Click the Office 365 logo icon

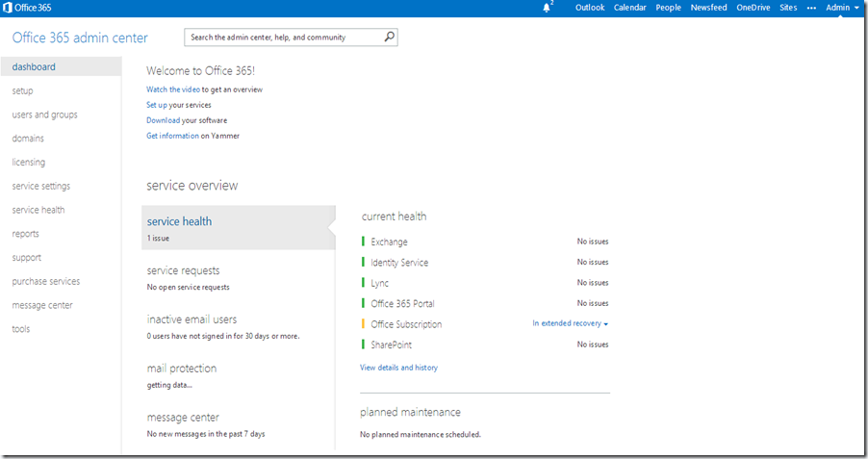click(7, 7)
